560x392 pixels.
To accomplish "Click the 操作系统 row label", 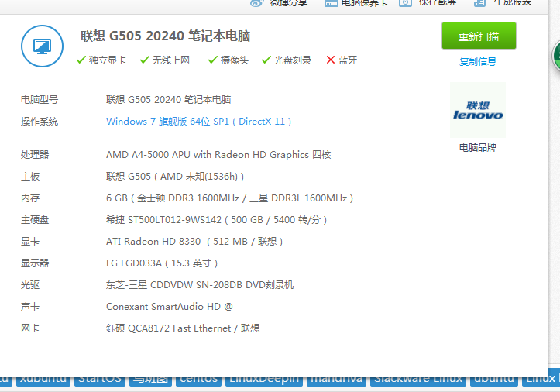I will pyautogui.click(x=40, y=122).
